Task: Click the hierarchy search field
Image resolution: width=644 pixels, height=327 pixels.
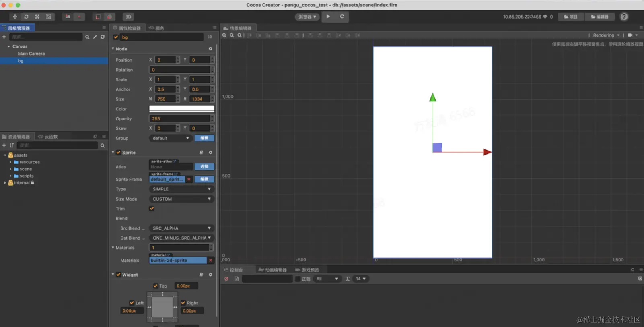Action: click(x=46, y=37)
